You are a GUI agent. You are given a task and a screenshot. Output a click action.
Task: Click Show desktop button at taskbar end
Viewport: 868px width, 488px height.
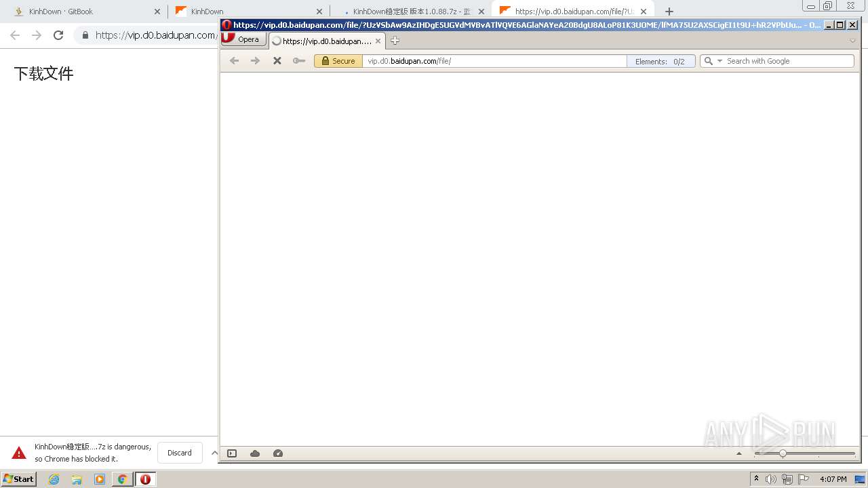(861, 479)
